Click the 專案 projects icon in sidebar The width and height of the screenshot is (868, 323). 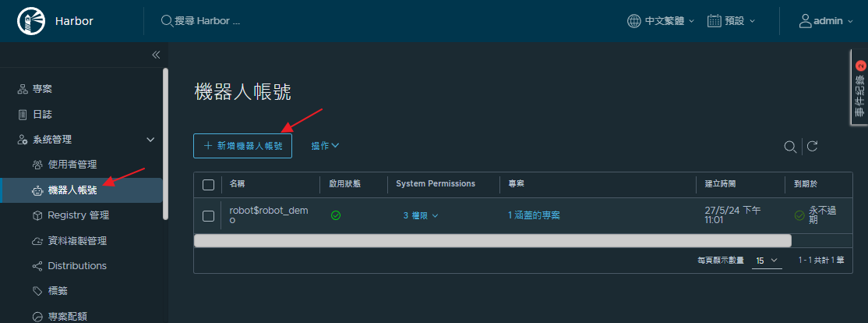(22, 89)
